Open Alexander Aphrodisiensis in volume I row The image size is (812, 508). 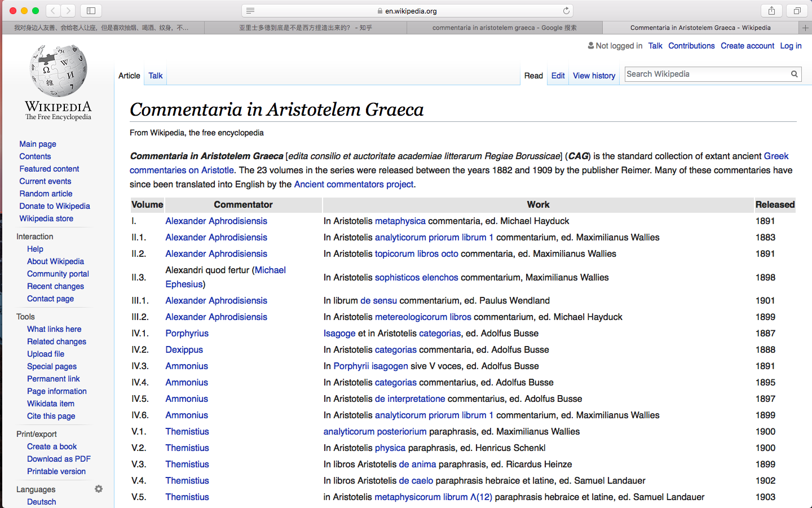coord(216,221)
